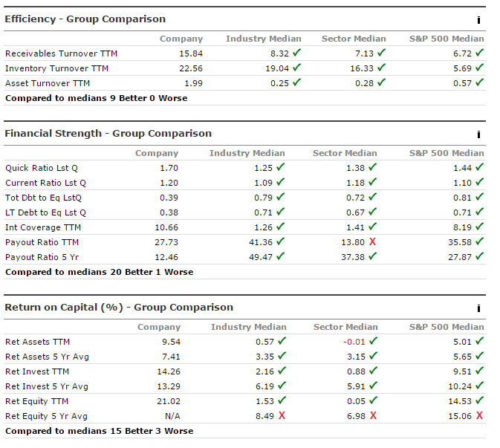
Task: Click the green check beside 8.32 receivables industry median
Action: coord(297,53)
